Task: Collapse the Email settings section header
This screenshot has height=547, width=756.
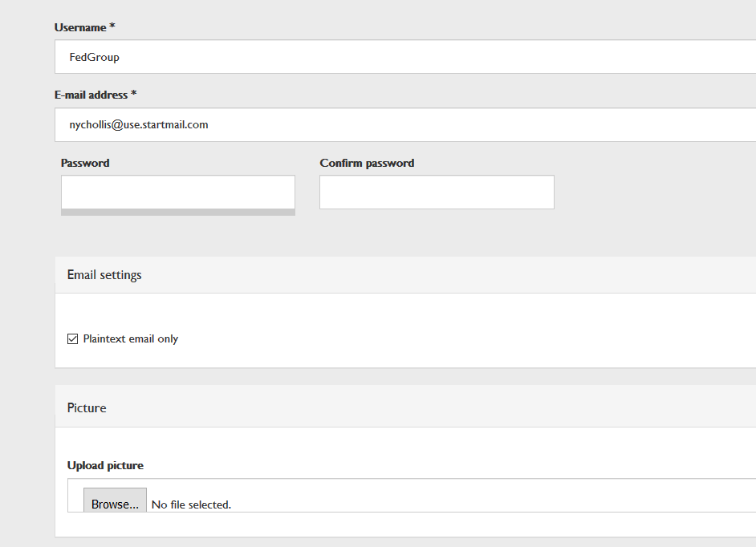Action: 104,275
